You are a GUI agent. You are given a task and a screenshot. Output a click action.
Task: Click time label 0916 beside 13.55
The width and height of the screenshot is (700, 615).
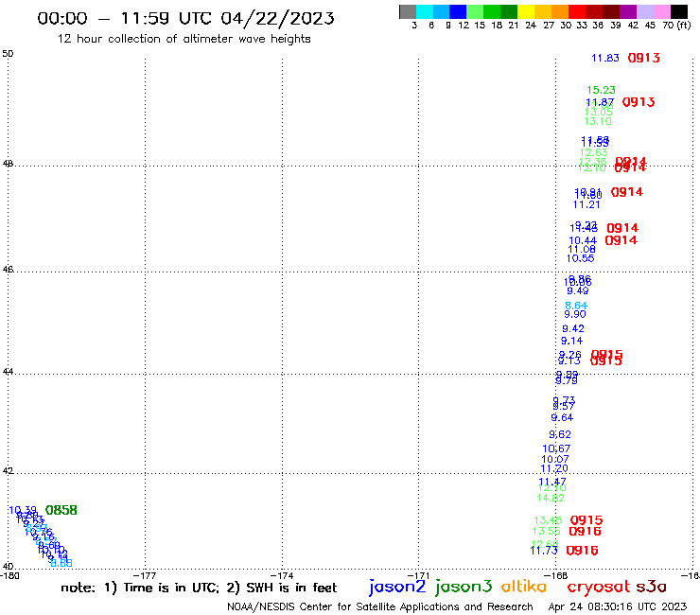(x=586, y=532)
